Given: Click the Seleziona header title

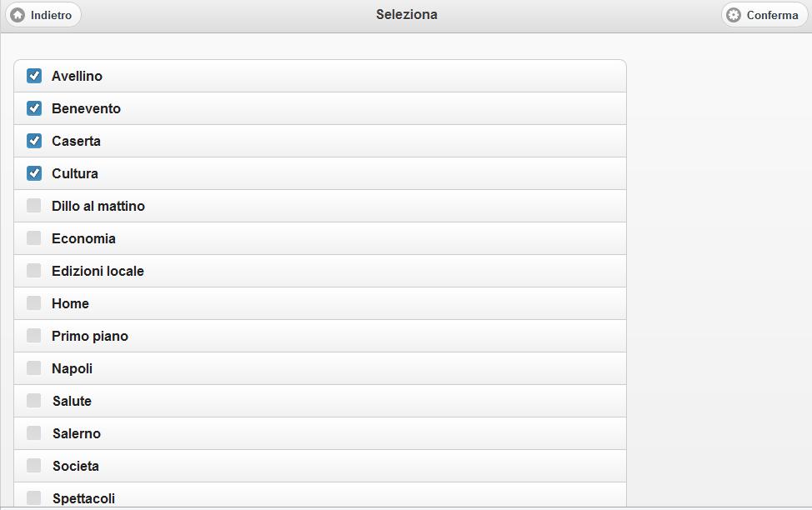Looking at the screenshot, I should point(407,14).
